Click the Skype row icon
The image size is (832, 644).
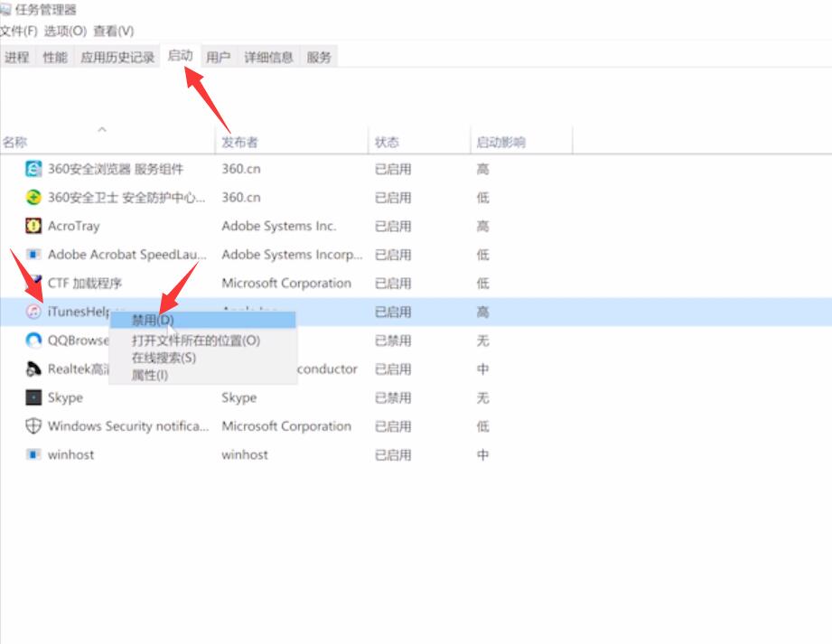click(33, 397)
